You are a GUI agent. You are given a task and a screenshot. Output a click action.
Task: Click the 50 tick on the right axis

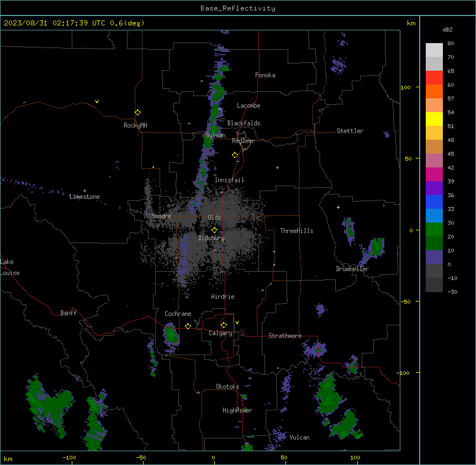pyautogui.click(x=408, y=158)
